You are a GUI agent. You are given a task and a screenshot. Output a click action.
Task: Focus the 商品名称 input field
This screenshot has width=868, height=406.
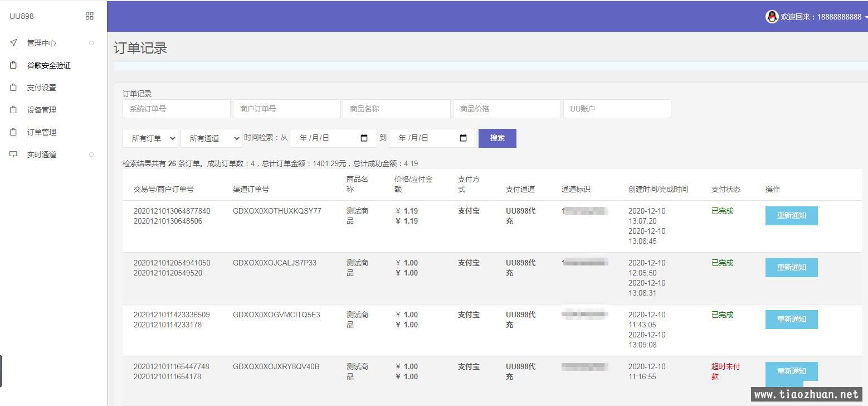(x=397, y=109)
